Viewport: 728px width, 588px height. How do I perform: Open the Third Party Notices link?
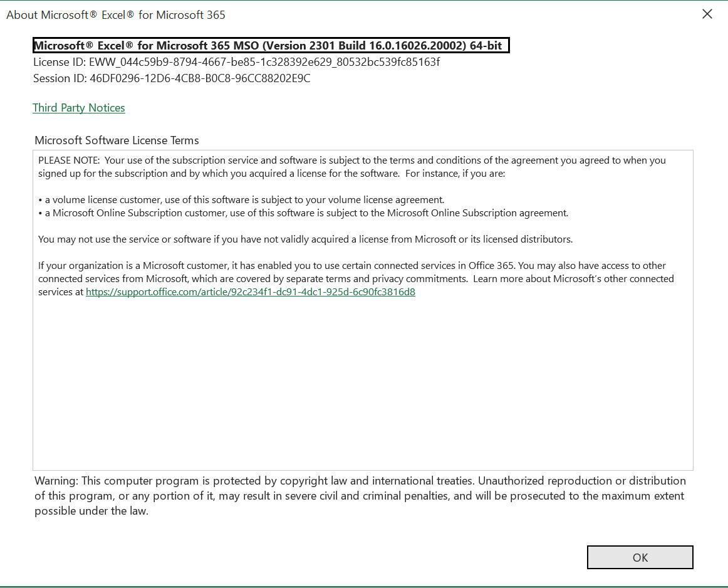[x=79, y=108]
